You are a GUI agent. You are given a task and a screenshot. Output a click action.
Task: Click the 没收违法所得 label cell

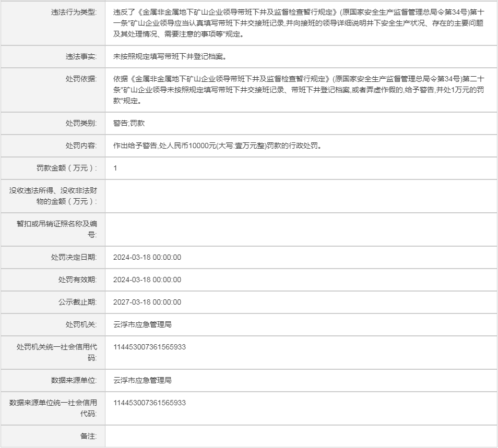tap(53, 196)
